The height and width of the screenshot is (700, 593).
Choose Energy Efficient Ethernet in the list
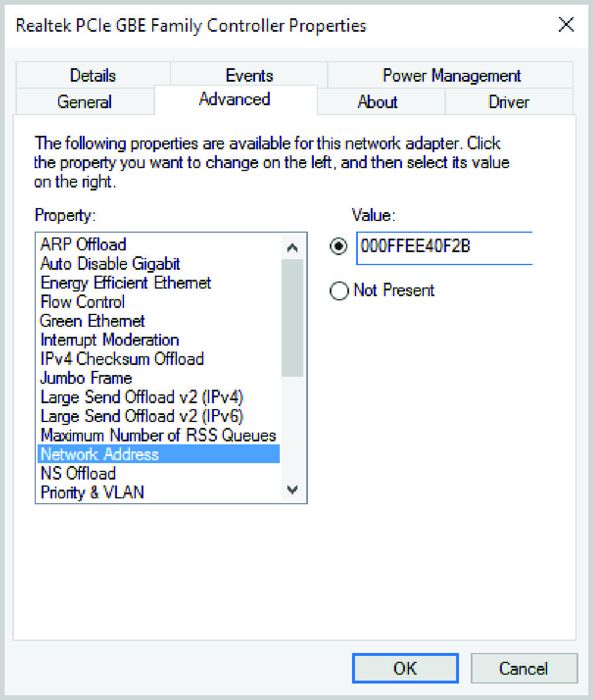pos(159,283)
